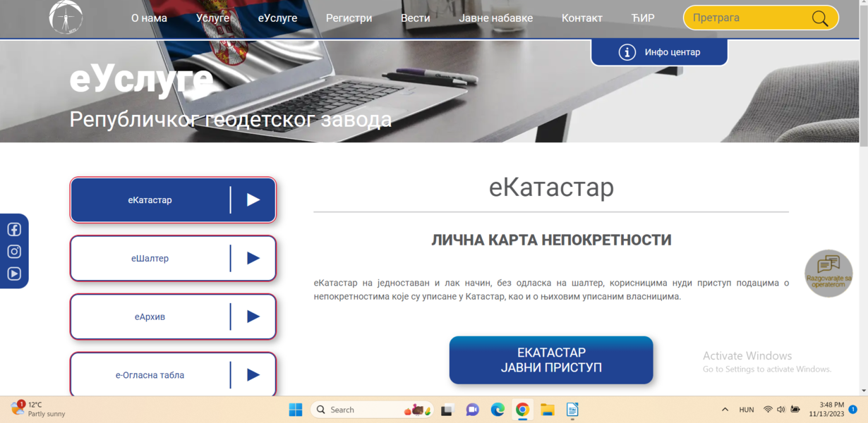
Task: Open Task View on the taskbar
Action: (x=447, y=410)
